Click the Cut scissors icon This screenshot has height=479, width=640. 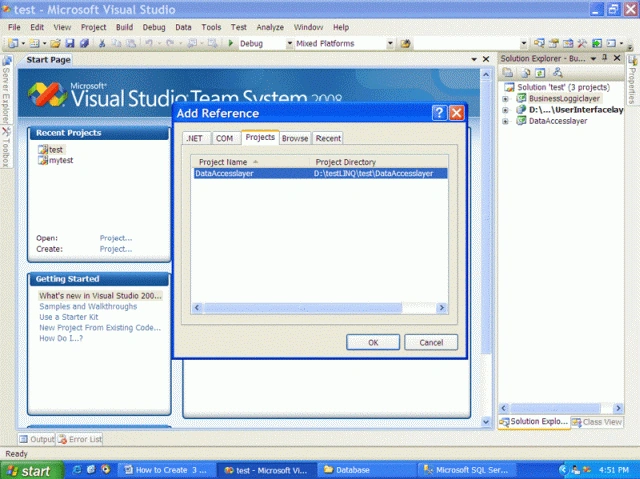pos(102,43)
